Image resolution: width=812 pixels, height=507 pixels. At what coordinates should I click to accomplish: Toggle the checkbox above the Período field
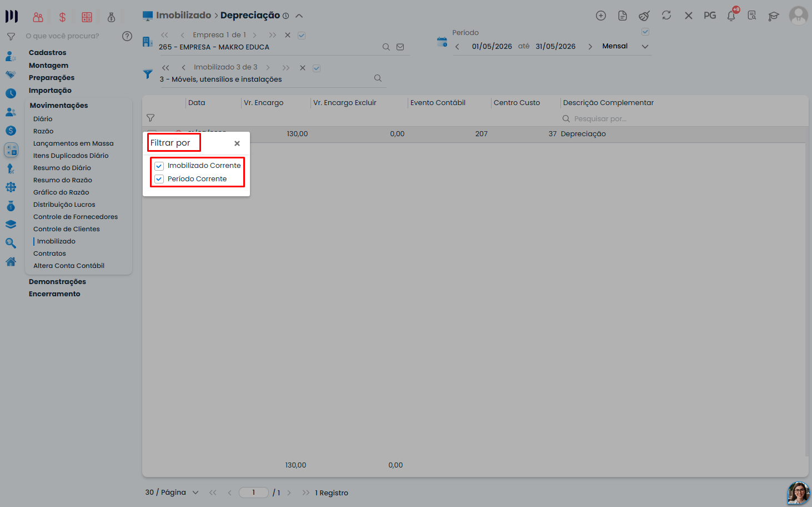645,32
